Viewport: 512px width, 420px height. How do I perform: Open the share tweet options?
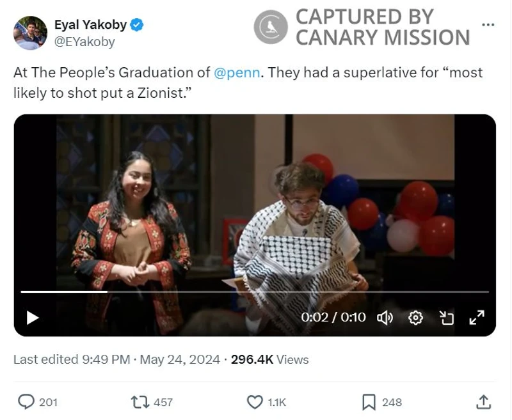[x=484, y=401]
